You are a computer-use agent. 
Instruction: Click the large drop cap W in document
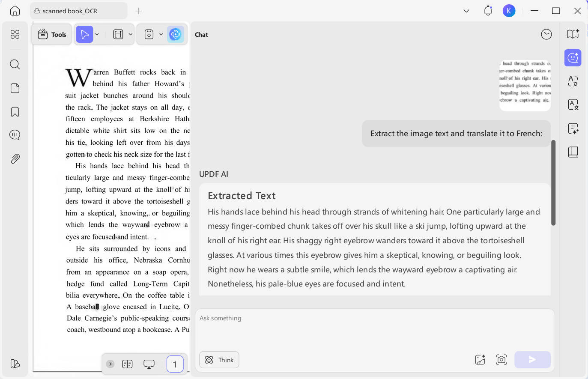coord(78,78)
